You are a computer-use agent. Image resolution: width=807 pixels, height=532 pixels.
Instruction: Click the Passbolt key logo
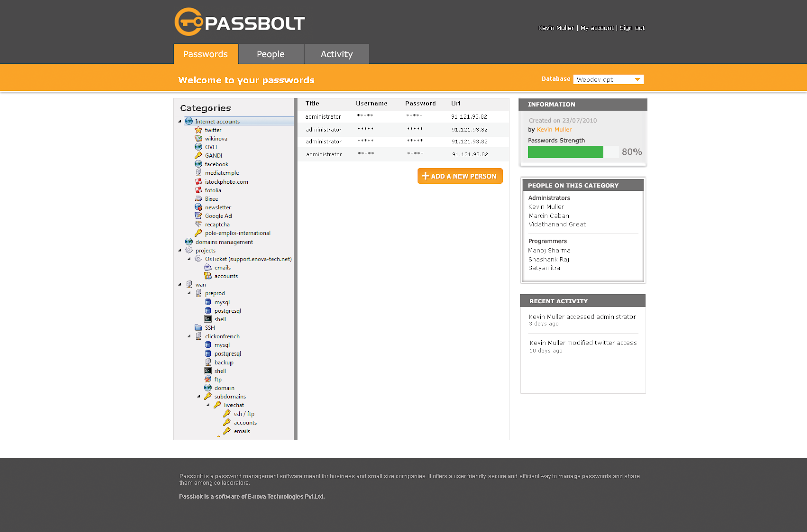189,21
